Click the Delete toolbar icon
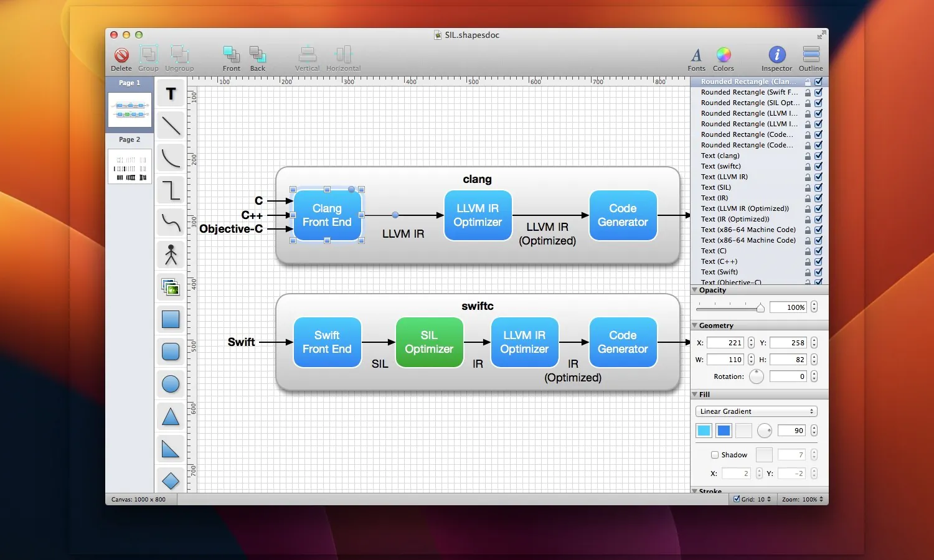The width and height of the screenshot is (934, 560). tap(121, 59)
